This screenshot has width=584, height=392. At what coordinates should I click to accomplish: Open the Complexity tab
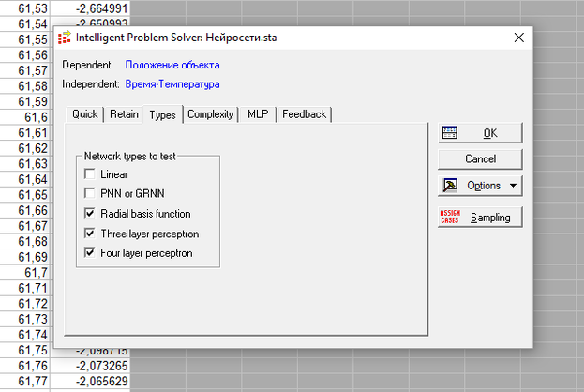coord(210,114)
